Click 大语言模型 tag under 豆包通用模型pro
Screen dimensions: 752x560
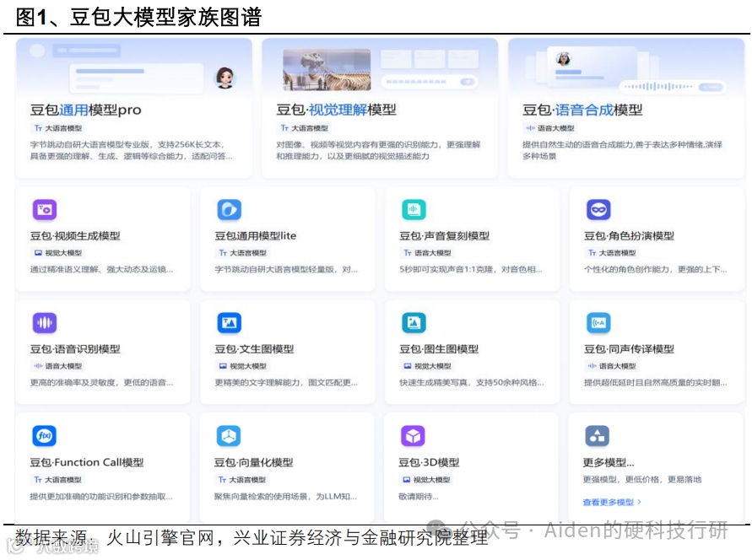[x=58, y=128]
